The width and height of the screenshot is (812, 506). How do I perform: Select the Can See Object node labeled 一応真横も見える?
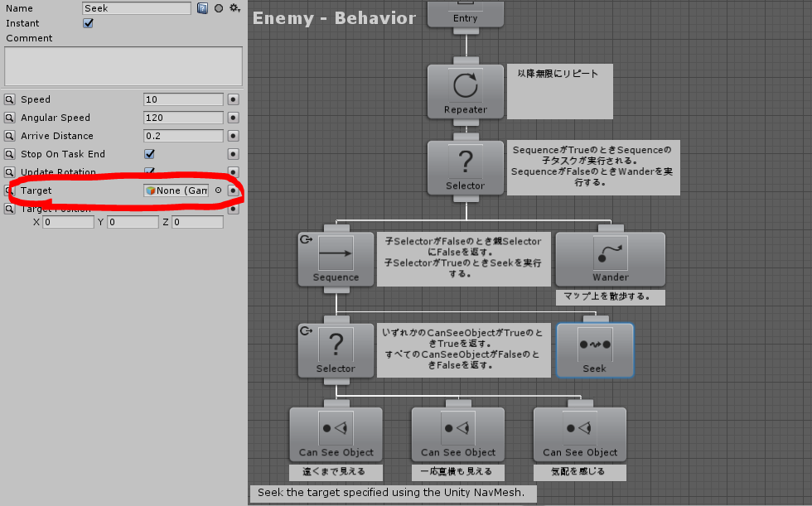pyautogui.click(x=458, y=434)
